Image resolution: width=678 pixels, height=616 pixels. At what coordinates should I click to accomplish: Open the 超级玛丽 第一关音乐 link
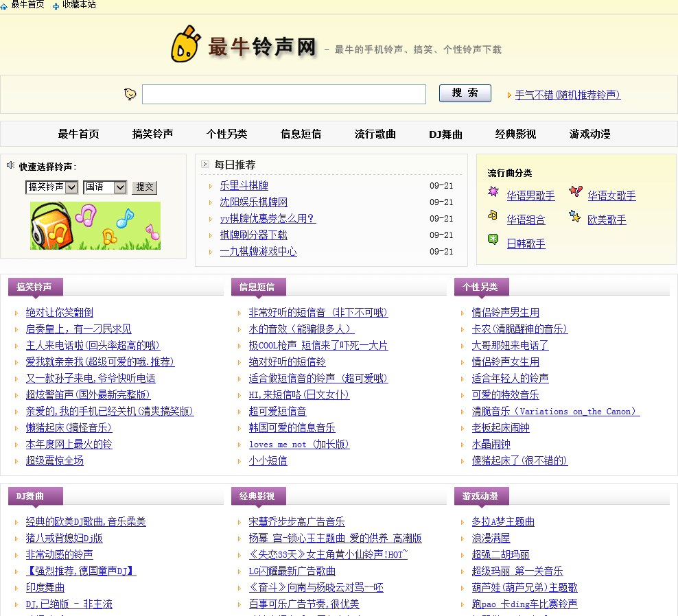[517, 571]
